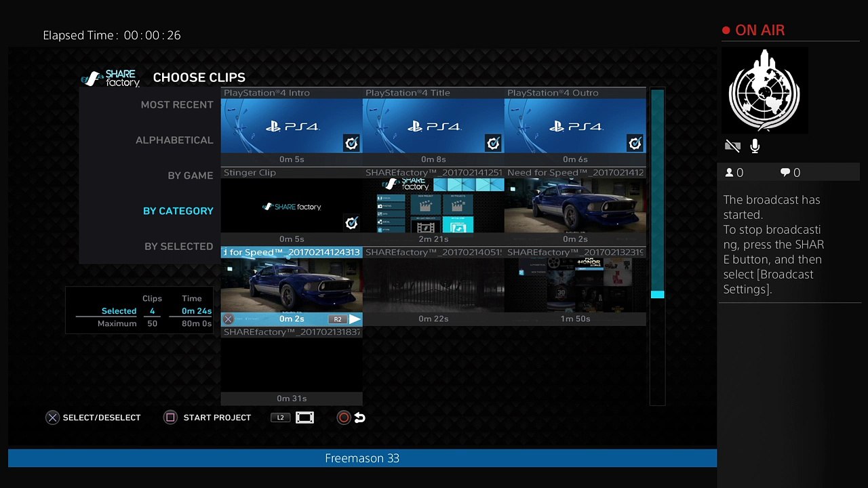This screenshot has width=868, height=488.
Task: Click the checkmark badge on PlayStation 4 Outro clip
Action: [x=635, y=143]
